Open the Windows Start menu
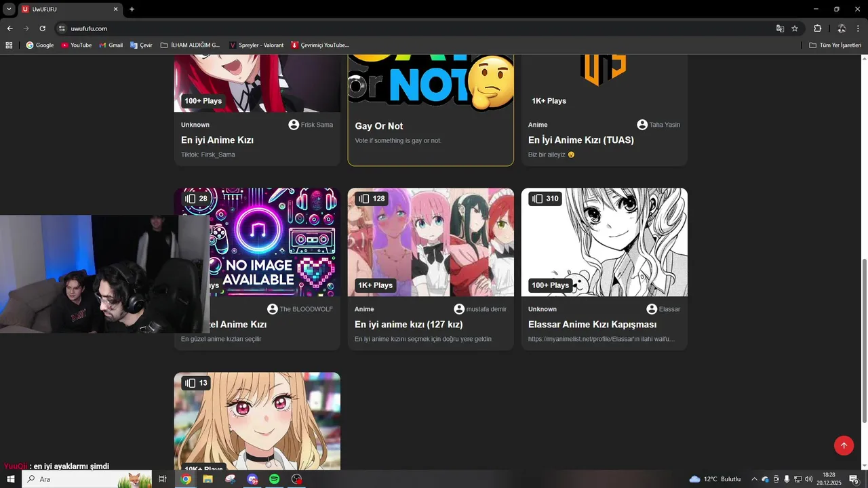Viewport: 868px width, 488px height. click(10, 479)
